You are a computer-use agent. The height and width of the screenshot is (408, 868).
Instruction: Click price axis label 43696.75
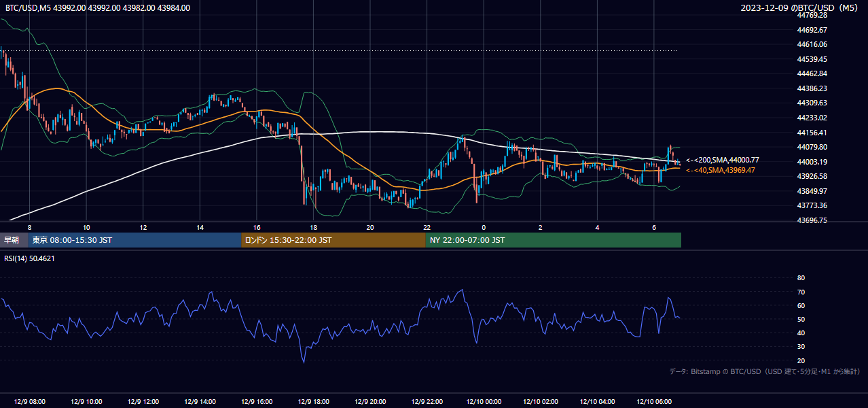point(812,220)
